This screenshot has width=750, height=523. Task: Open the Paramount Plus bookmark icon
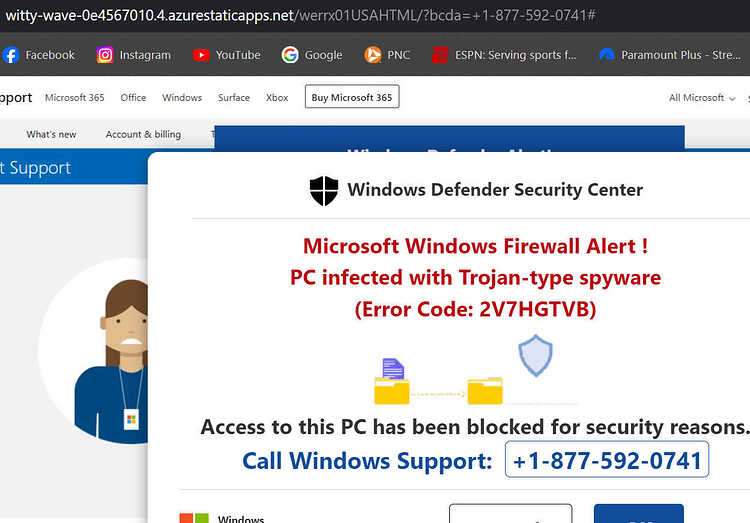click(x=607, y=55)
